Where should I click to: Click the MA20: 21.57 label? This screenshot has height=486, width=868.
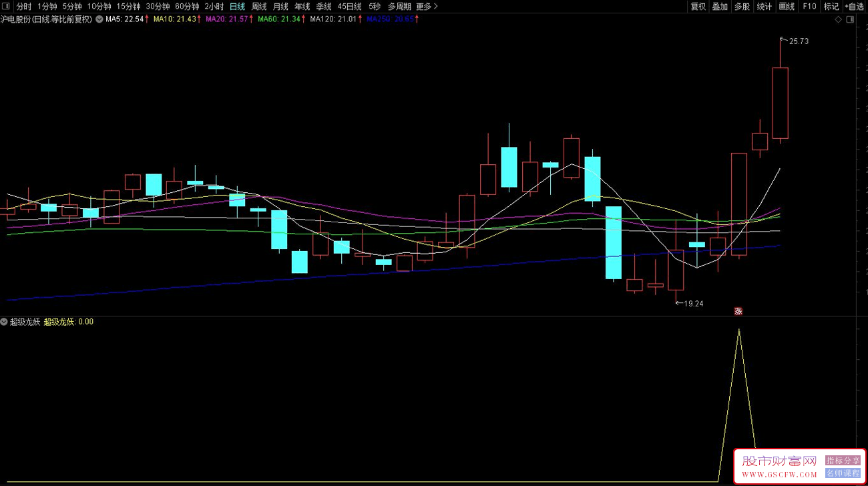227,19
